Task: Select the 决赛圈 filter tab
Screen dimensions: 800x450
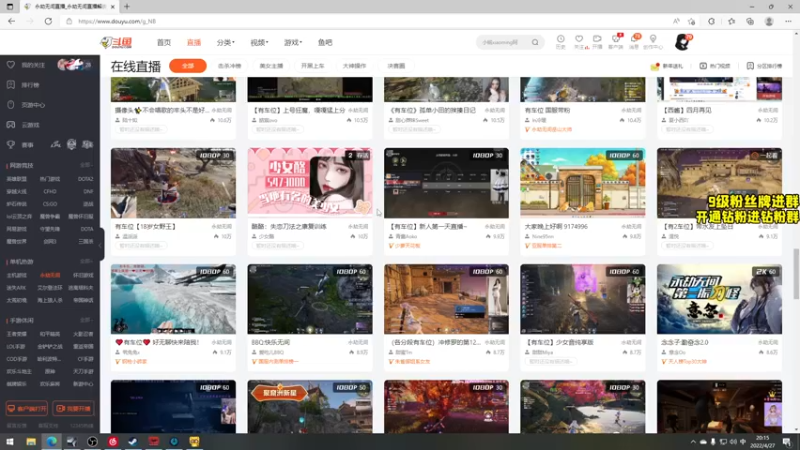Action: 396,66
